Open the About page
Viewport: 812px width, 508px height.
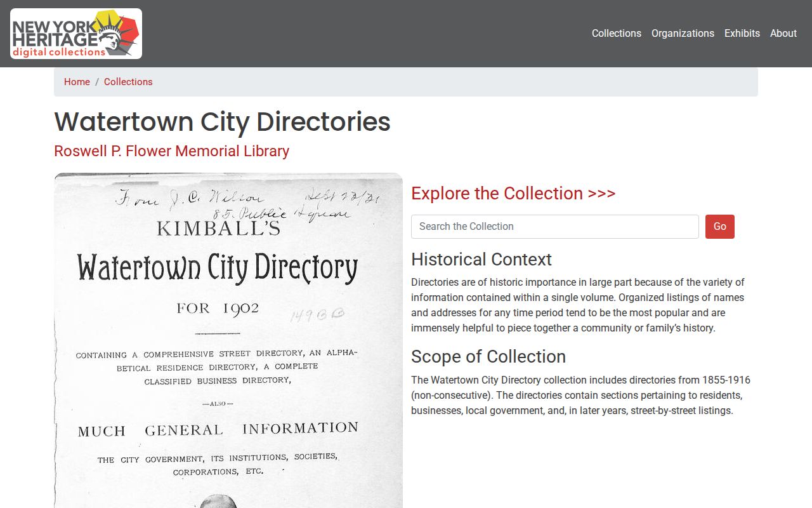point(783,34)
